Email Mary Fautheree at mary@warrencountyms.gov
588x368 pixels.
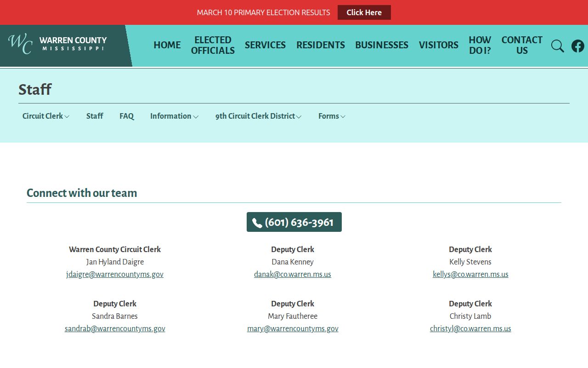click(293, 329)
